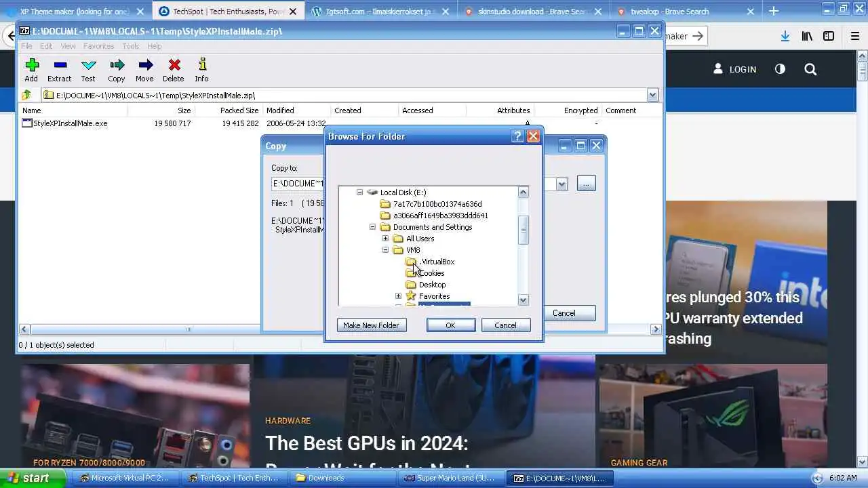868x488 pixels.
Task: Click the browse ellipsis button in Copy dialog
Action: tap(587, 184)
